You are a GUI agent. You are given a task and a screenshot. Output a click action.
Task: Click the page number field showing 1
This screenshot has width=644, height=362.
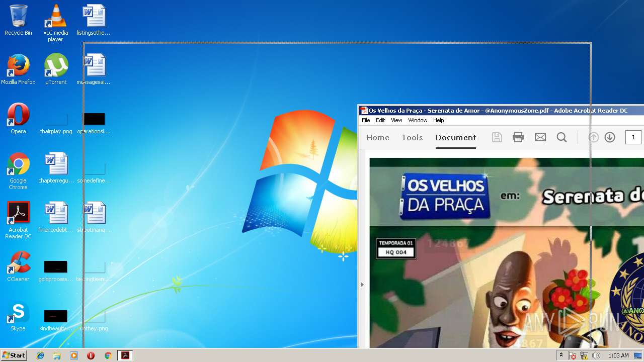[x=633, y=137]
